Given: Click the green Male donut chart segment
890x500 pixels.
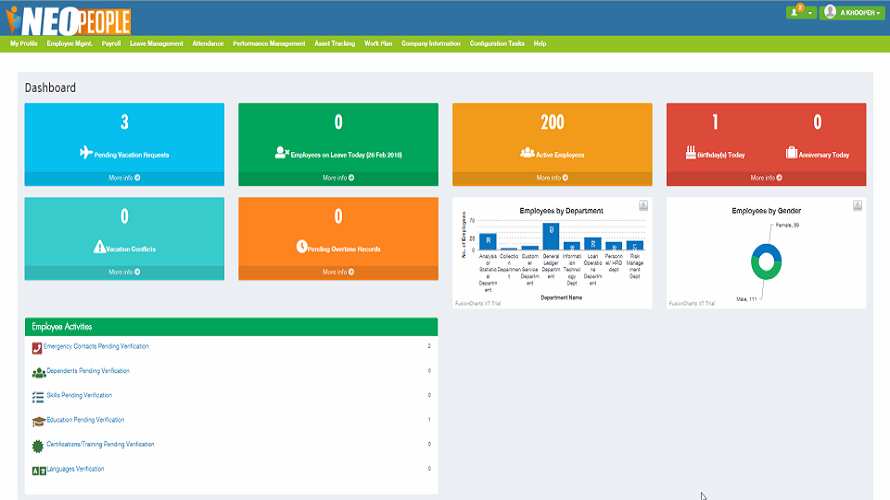Looking at the screenshot, I should (x=763, y=274).
